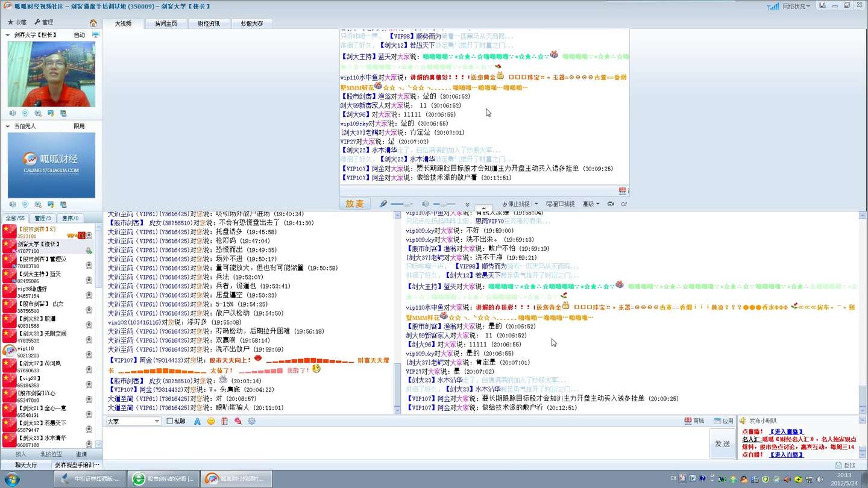
Task: Click the 发送 send button
Action: [722, 443]
